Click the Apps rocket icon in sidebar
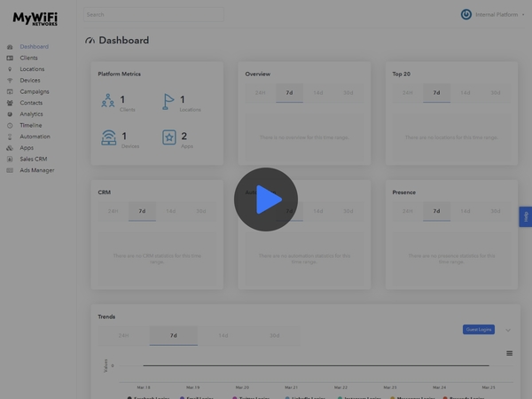The image size is (532, 399). [x=10, y=147]
